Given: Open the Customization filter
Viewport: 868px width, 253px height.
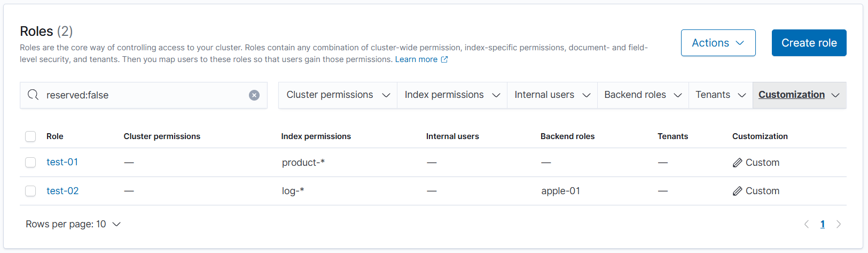Looking at the screenshot, I should coord(799,95).
